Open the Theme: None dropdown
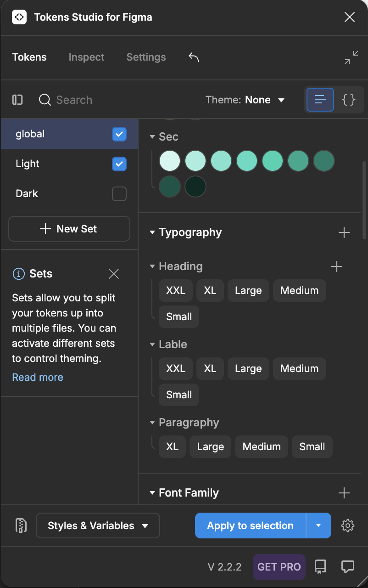Viewport: 368px width, 588px height. pyautogui.click(x=245, y=100)
